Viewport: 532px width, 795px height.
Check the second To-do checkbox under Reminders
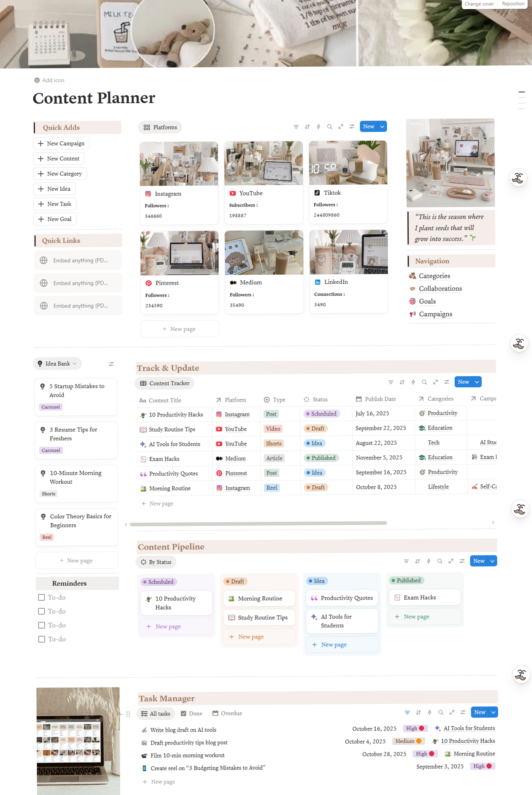coord(41,611)
